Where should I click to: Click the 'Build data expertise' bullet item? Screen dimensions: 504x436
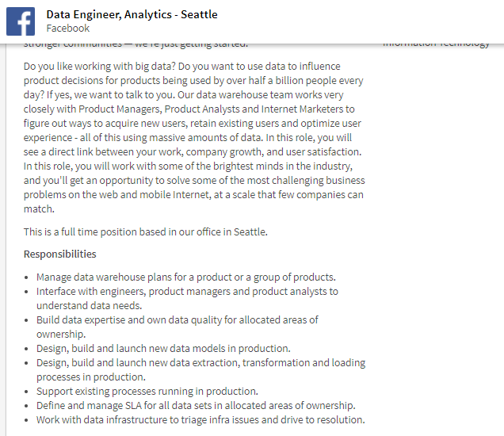pos(177,319)
